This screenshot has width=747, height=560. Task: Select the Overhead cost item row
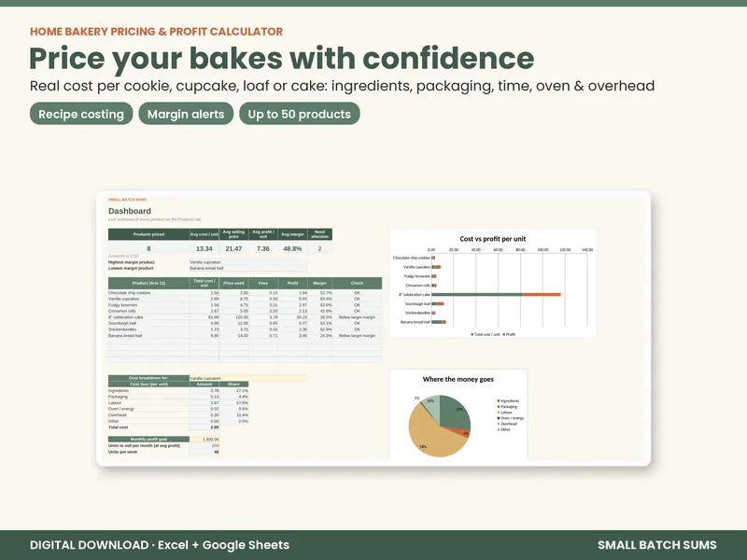click(x=178, y=415)
